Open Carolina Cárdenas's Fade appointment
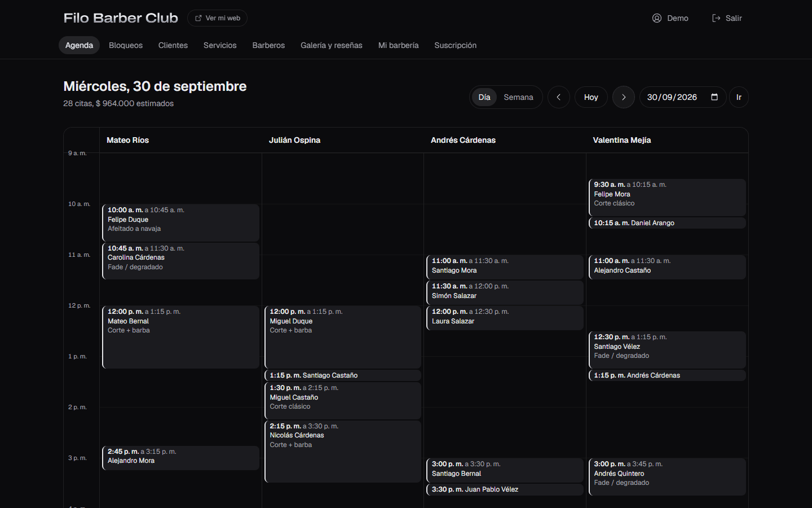The width and height of the screenshot is (812, 508). (x=180, y=261)
